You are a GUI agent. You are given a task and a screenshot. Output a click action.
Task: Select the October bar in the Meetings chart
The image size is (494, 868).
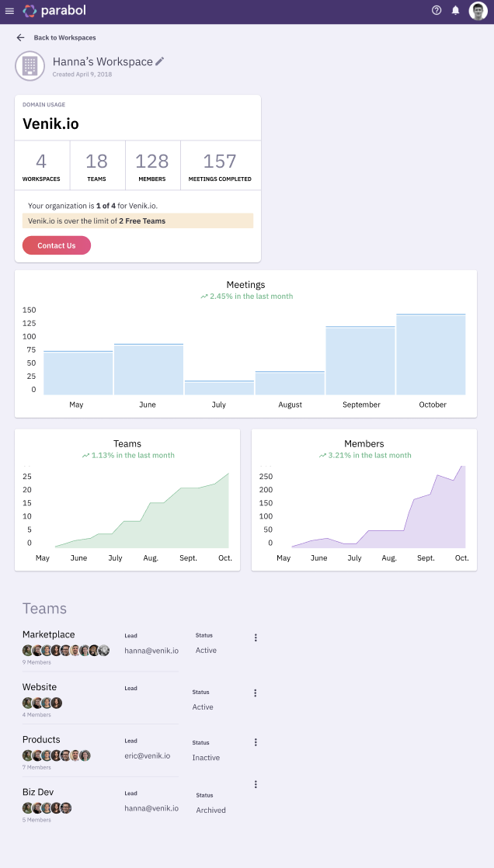coord(432,353)
